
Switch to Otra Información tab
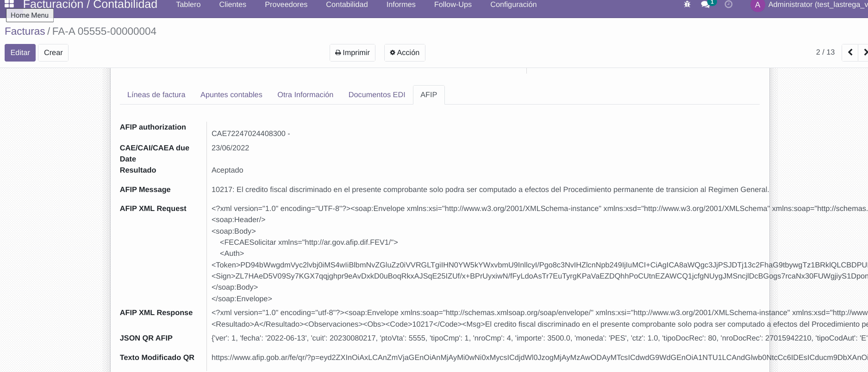(x=305, y=95)
